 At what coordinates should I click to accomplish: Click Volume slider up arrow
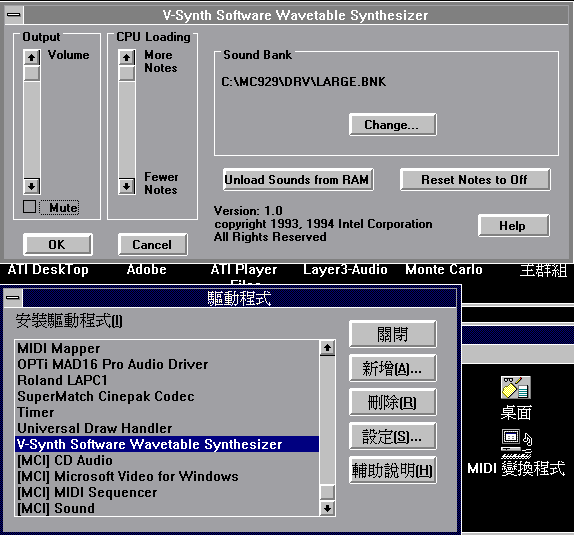(32, 57)
